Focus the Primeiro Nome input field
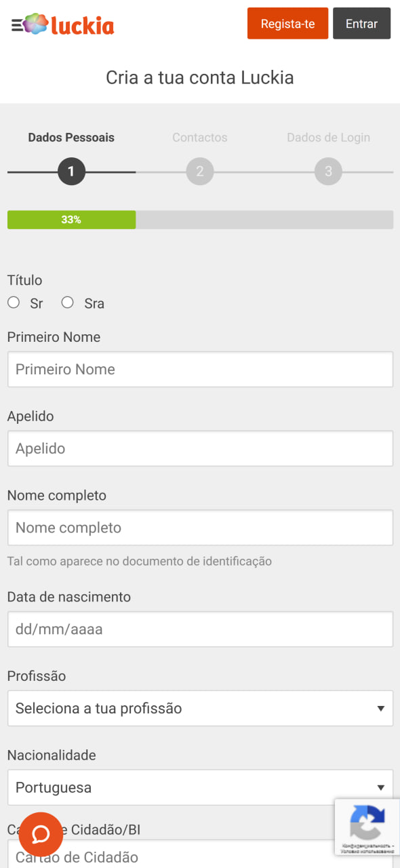Image resolution: width=400 pixels, height=868 pixels. pos(200,370)
